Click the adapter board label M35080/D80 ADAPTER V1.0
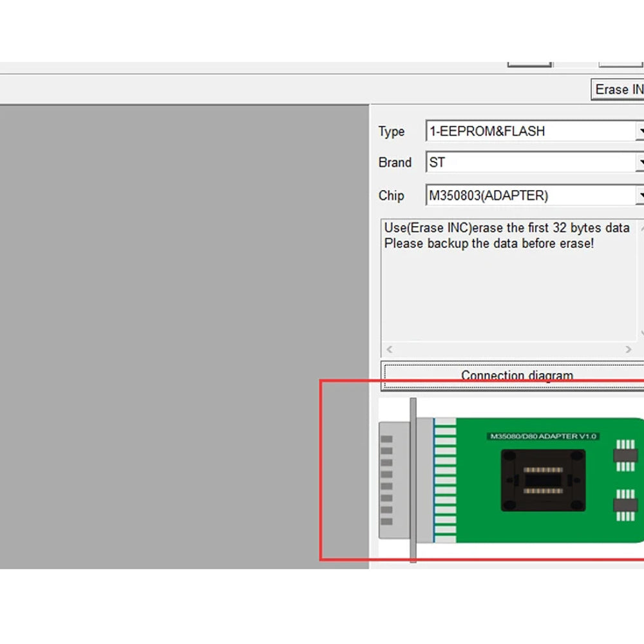Screen dimensions: 644x644 tap(543, 436)
